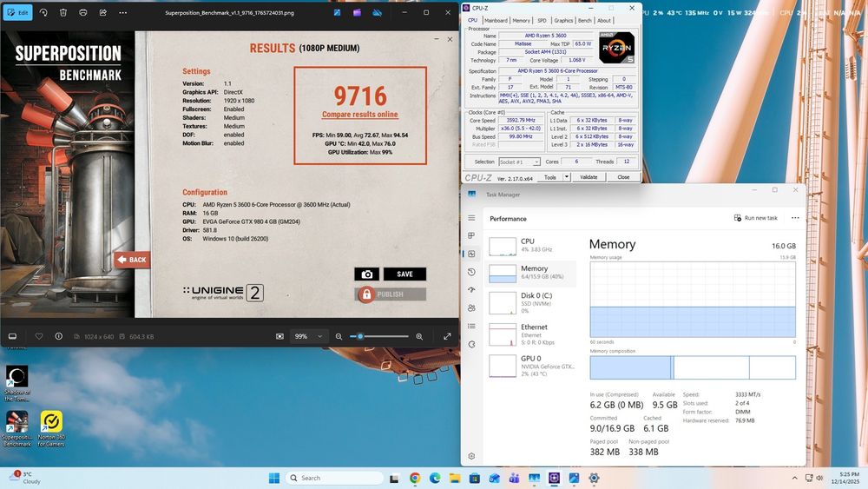The height and width of the screenshot is (489, 868).
Task: Click the Close button in CPU-Z
Action: tap(623, 177)
